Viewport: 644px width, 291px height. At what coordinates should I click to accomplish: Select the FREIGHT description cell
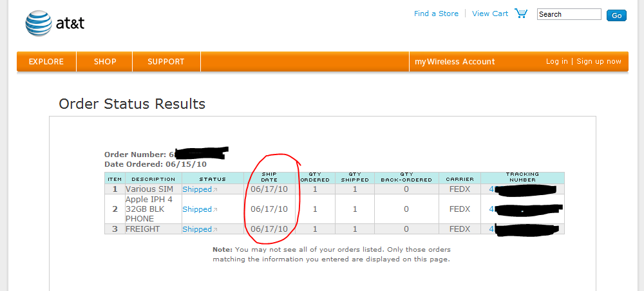click(x=154, y=229)
